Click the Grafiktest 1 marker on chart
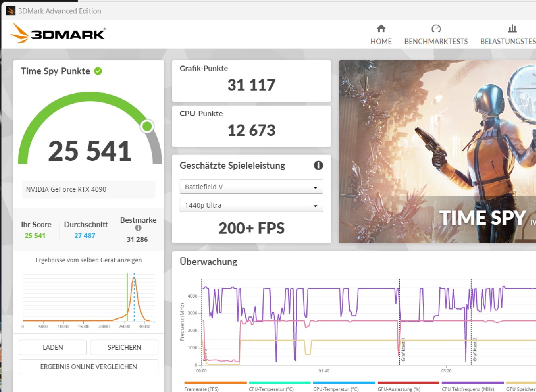 pyautogui.click(x=403, y=350)
